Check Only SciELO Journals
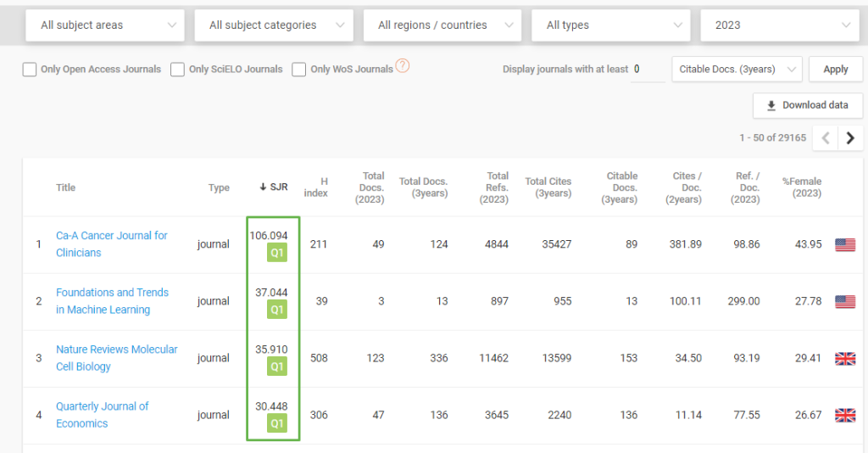 tap(177, 70)
